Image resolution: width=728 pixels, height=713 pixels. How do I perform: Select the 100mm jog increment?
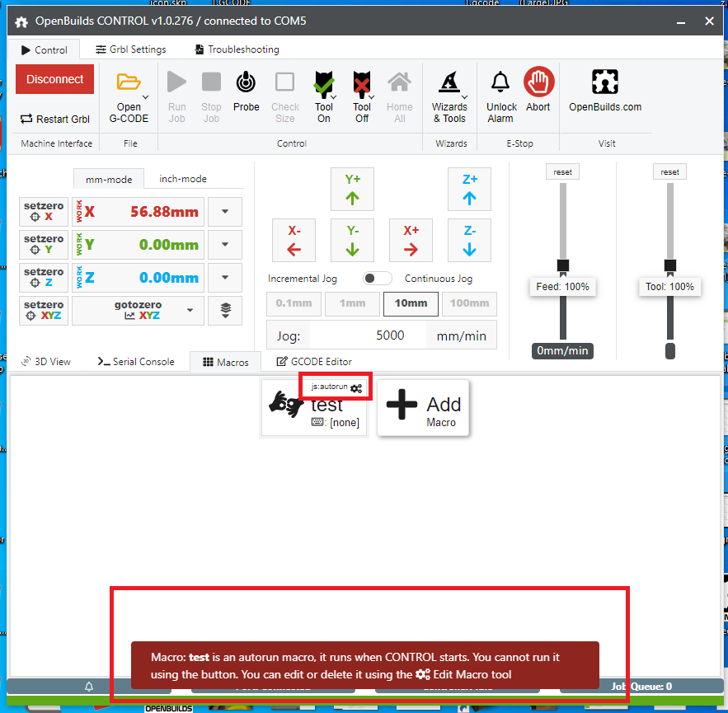[469, 303]
